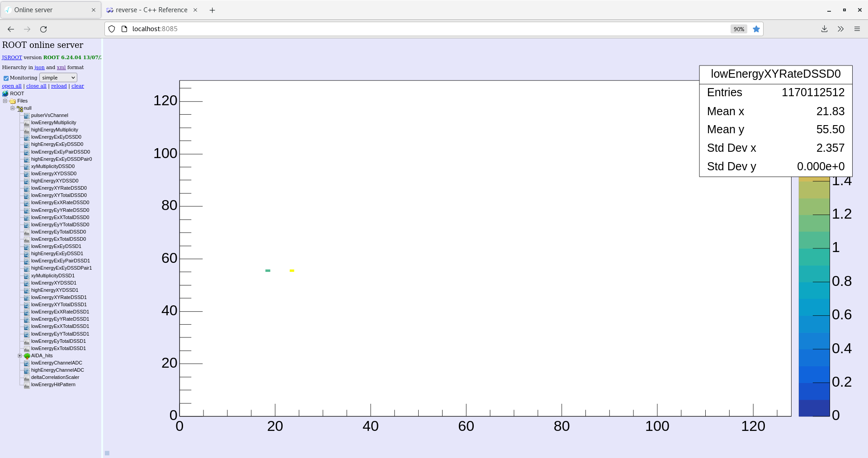Viewport: 868px width, 458px height.
Task: Click the yellow bin in the histogram
Action: point(292,271)
